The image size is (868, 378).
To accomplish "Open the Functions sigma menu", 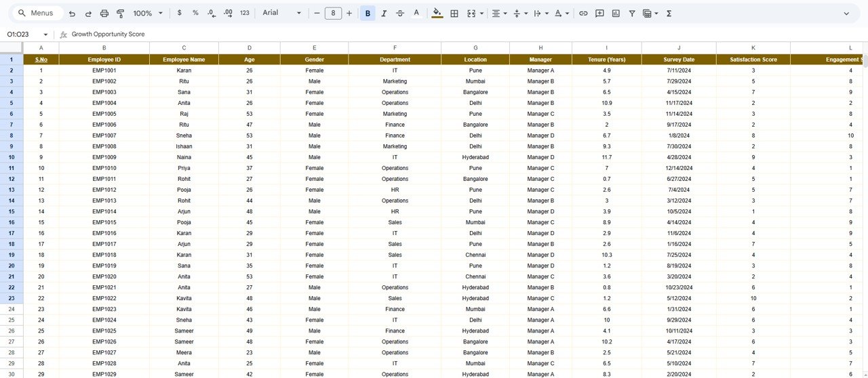I will click(x=669, y=13).
